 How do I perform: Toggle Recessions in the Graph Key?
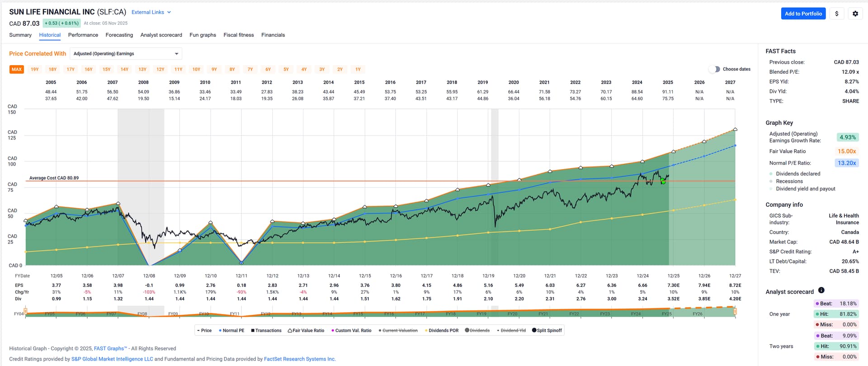771,181
